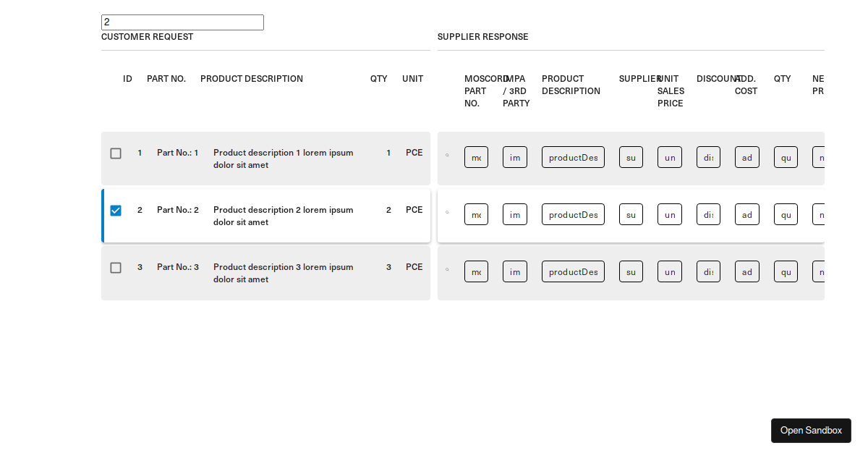The width and height of the screenshot is (868, 456).
Task: Tick the checkbox for Part No.: 3
Action: tap(116, 268)
